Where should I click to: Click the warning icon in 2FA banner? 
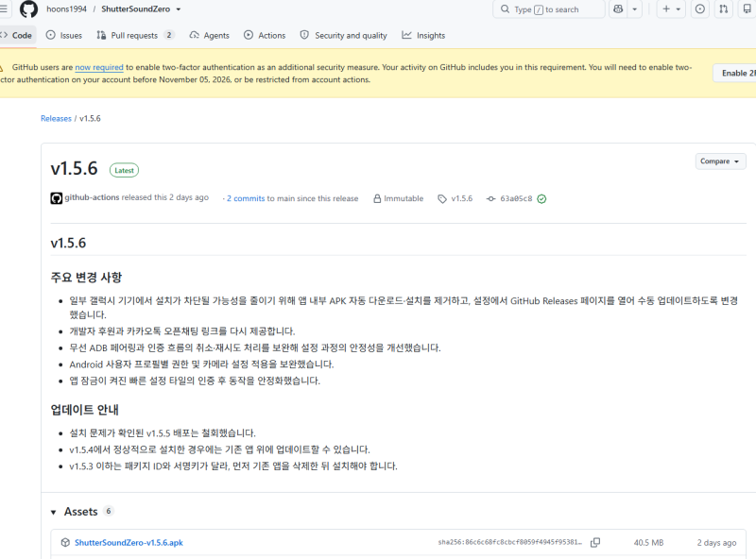(2, 68)
